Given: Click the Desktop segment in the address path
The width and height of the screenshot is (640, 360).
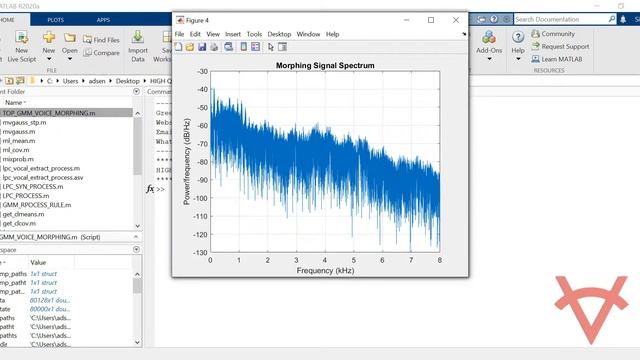Looking at the screenshot, I should (128, 81).
